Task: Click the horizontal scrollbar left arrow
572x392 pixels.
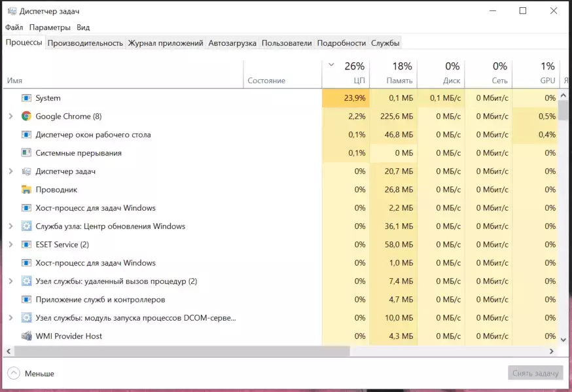Action: pyautogui.click(x=9, y=351)
